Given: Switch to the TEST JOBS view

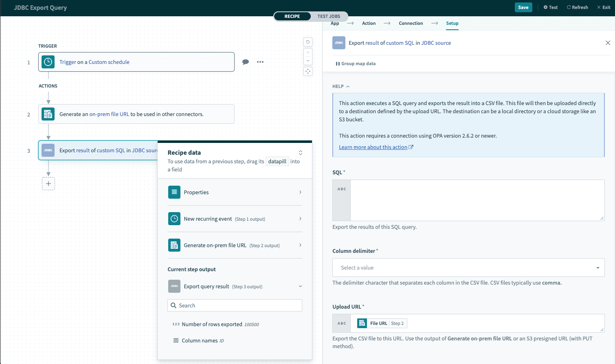Looking at the screenshot, I should 329,16.
